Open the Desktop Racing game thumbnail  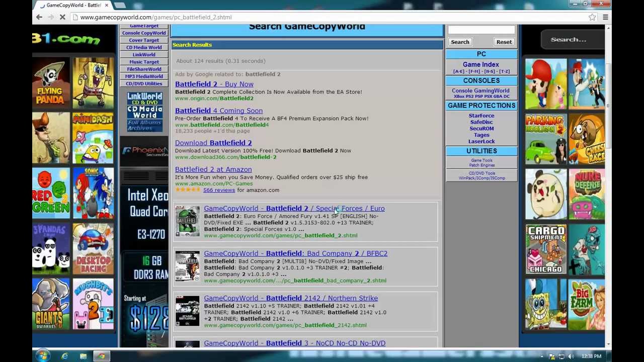pos(93,249)
